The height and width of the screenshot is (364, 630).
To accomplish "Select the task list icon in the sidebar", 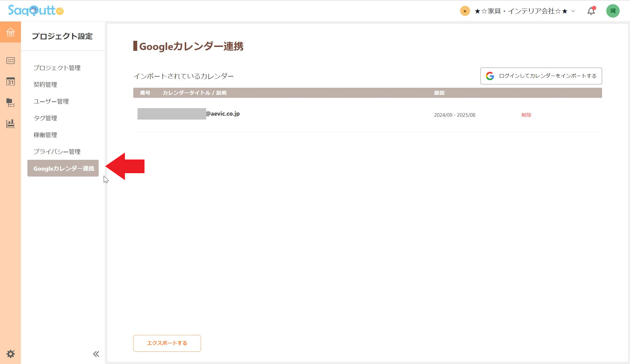I will 10,61.
